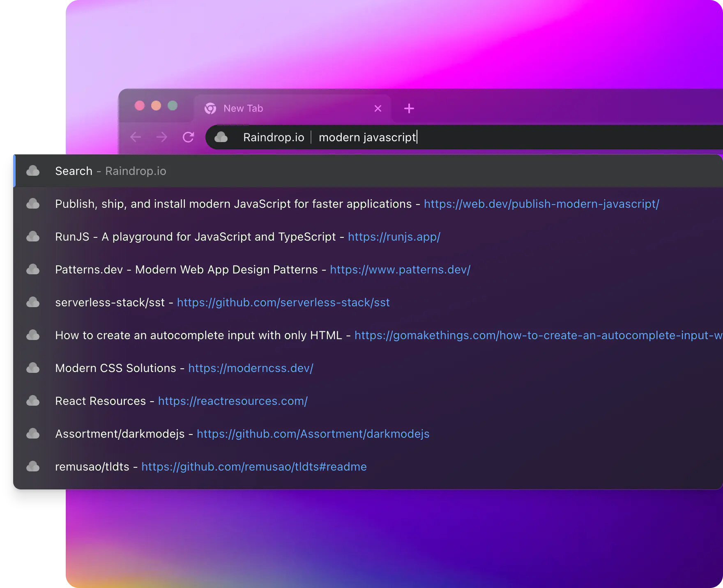The width and height of the screenshot is (723, 588).
Task: Click the github.com/serverless-stack/sst URL
Action: [x=283, y=302]
